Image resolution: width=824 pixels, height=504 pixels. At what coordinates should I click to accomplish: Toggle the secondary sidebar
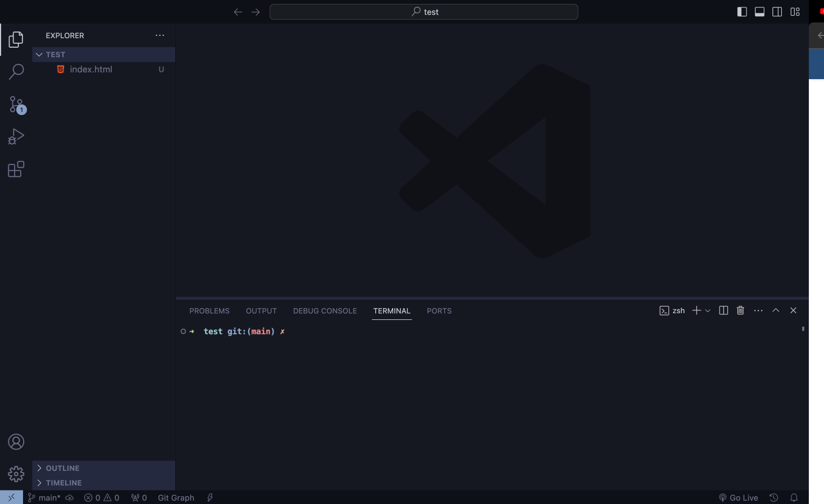[x=777, y=11]
